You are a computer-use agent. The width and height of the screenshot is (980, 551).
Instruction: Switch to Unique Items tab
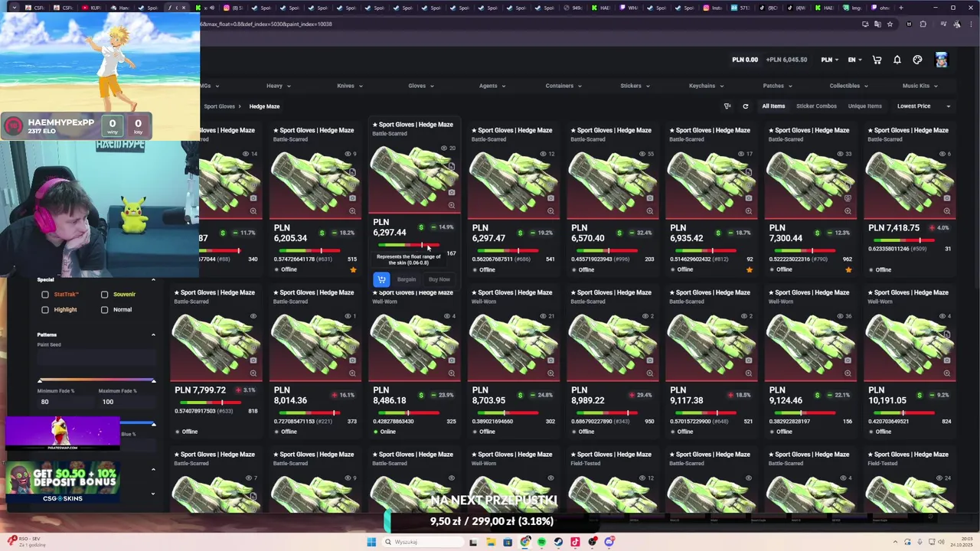pos(864,106)
